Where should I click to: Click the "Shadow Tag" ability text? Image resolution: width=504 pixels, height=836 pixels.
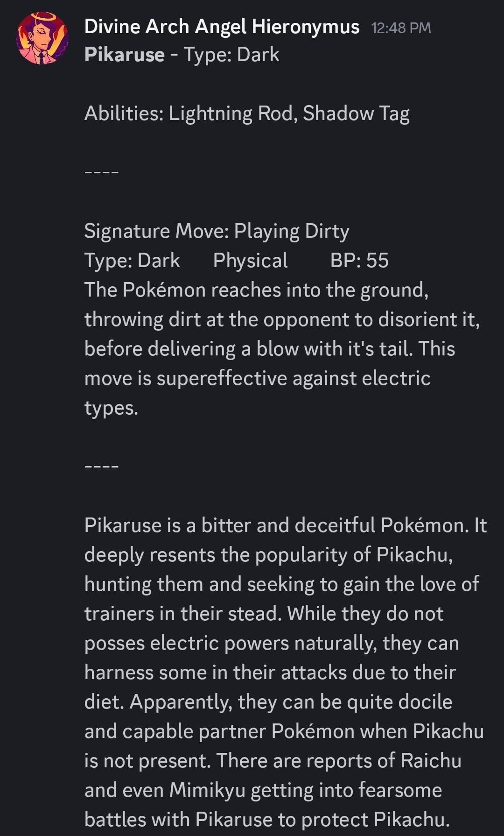pyautogui.click(x=356, y=113)
